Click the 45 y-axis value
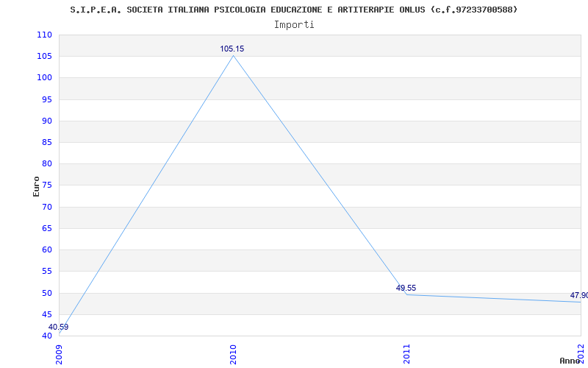The height and width of the screenshot is (368, 588). click(x=46, y=314)
